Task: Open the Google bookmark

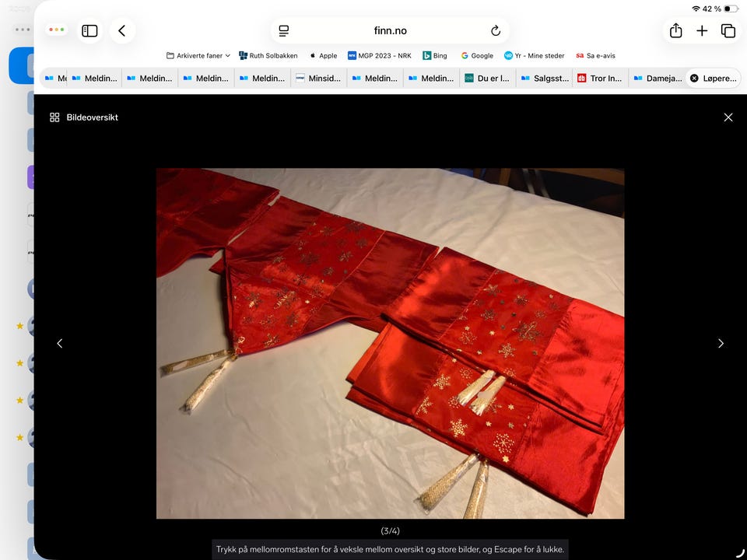Action: 477,56
